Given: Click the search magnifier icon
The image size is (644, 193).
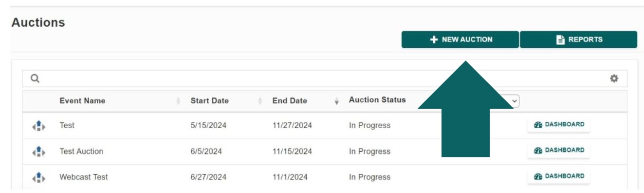Looking at the screenshot, I should [x=35, y=78].
